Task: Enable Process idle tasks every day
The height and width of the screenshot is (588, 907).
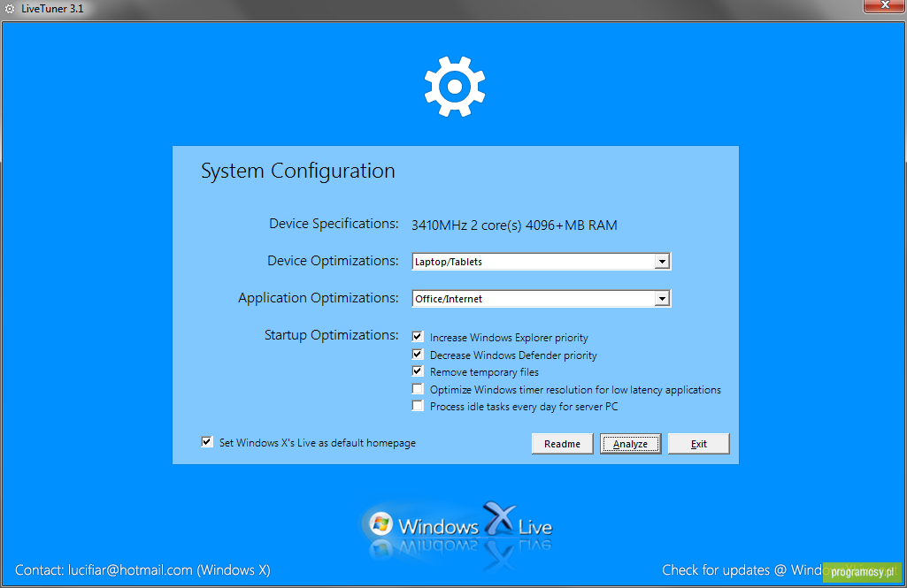Action: click(x=418, y=406)
